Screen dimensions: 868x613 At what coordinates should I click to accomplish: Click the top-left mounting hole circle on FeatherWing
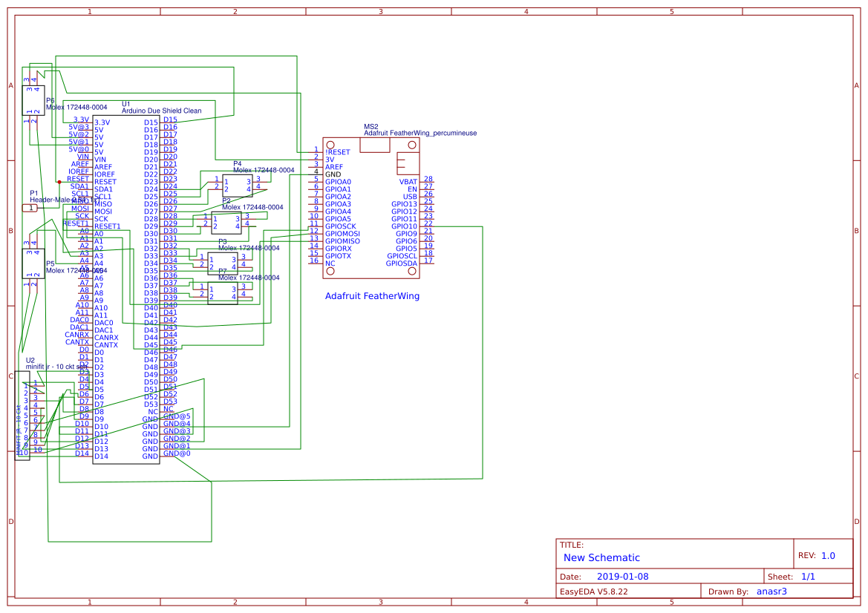[330, 145]
